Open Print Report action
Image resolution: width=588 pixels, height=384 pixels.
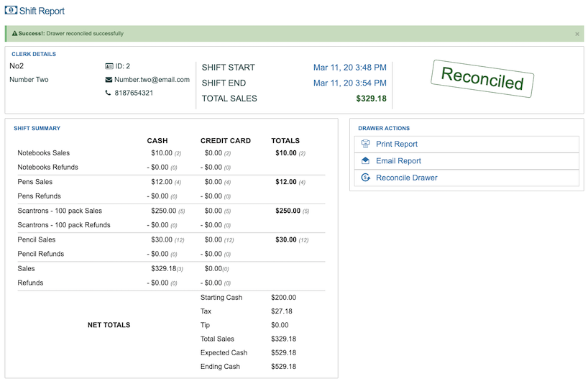tap(396, 144)
